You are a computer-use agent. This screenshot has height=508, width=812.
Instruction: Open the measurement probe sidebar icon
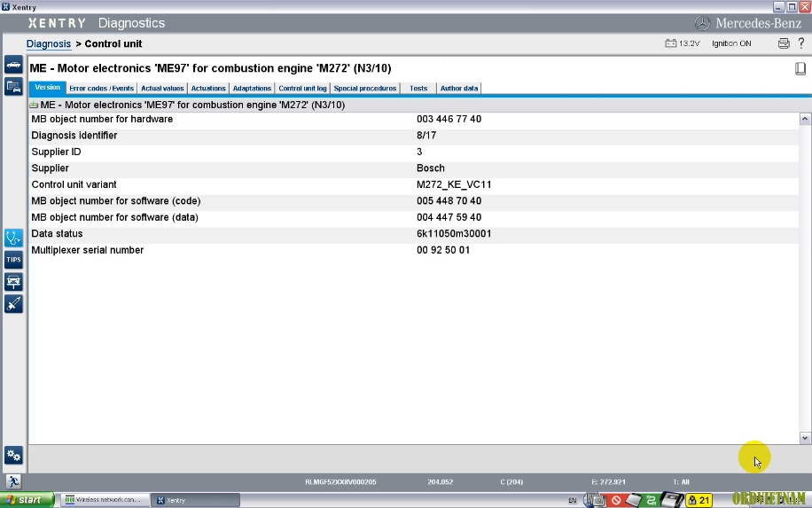tap(13, 303)
